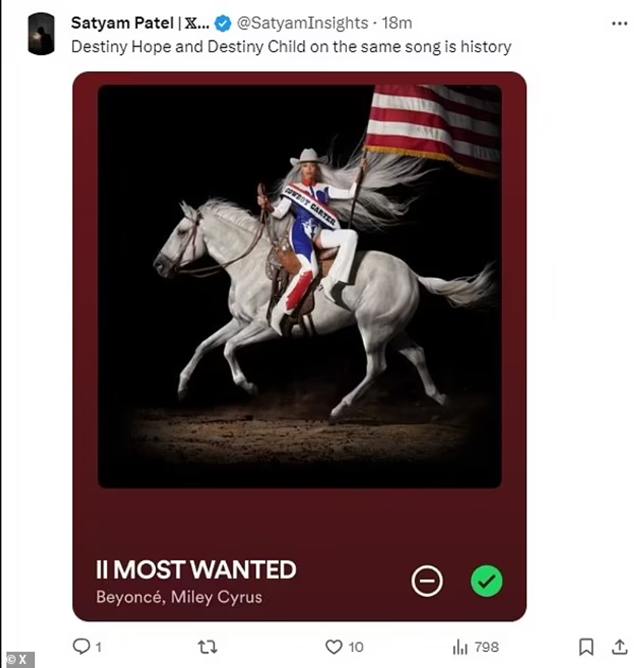Click the II MOST WANTED song title
The height and width of the screenshot is (668, 644).
click(x=196, y=569)
